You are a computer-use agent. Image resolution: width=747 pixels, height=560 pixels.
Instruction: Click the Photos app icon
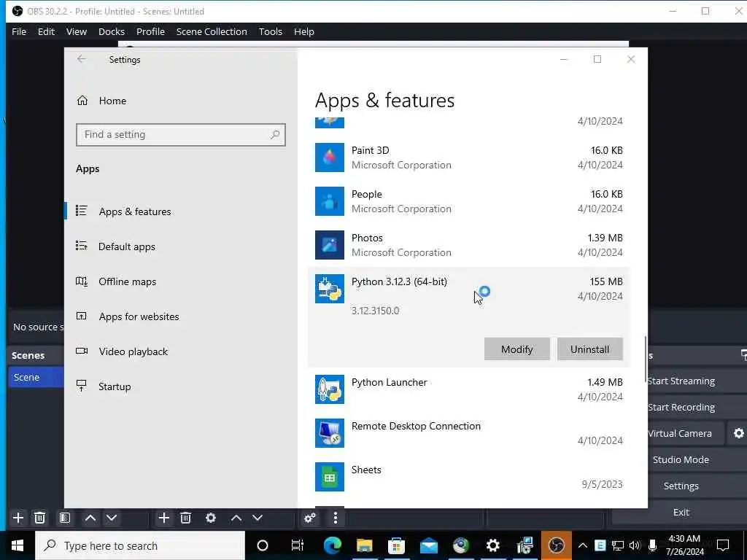[329, 245]
